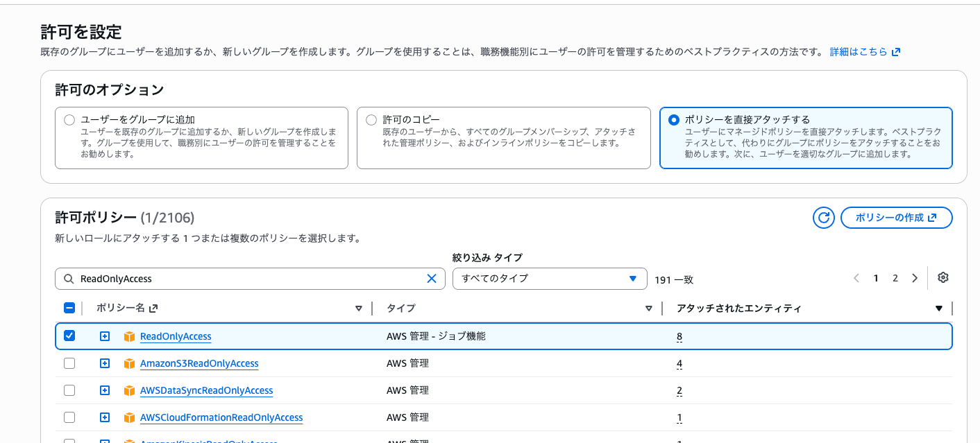Image resolution: width=980 pixels, height=443 pixels.
Task: Click the orange box icon beside AWSCloudFormationReadOnlyAccess
Action: [x=129, y=417]
